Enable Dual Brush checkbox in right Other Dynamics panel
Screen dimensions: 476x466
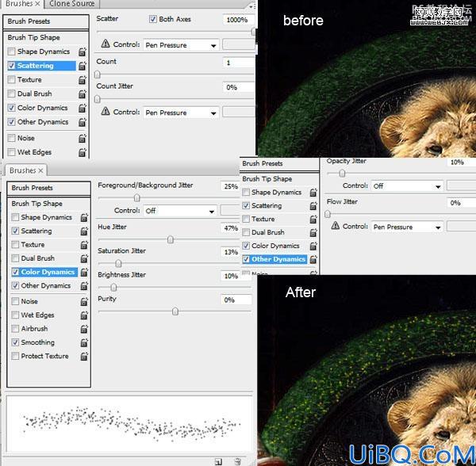pyautogui.click(x=246, y=232)
